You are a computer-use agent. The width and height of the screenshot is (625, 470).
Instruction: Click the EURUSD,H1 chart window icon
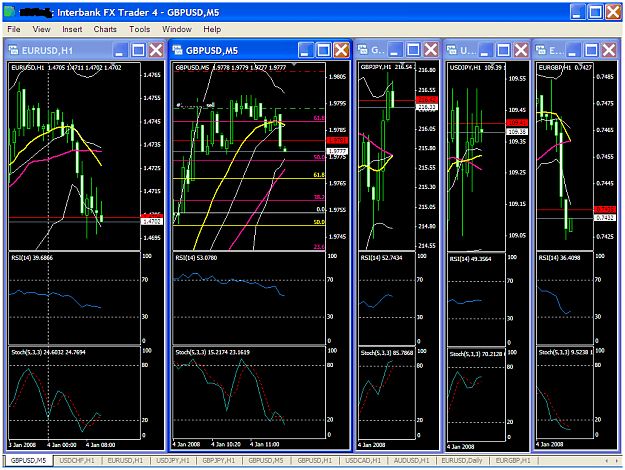click(13, 50)
